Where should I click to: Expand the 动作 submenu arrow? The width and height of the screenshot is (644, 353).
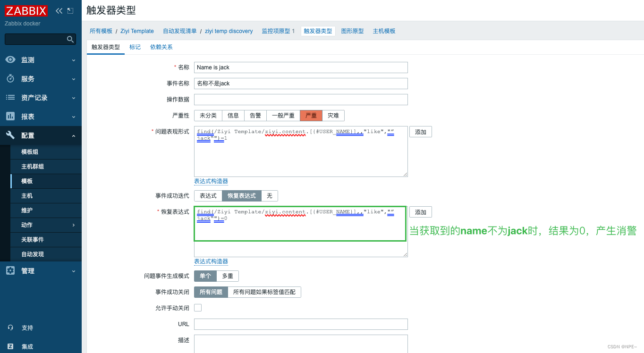point(74,225)
